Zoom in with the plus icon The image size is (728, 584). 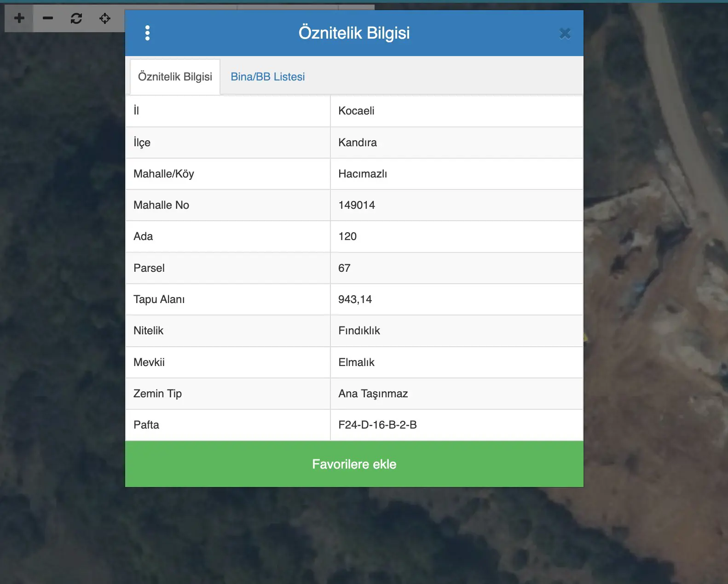[x=19, y=18]
